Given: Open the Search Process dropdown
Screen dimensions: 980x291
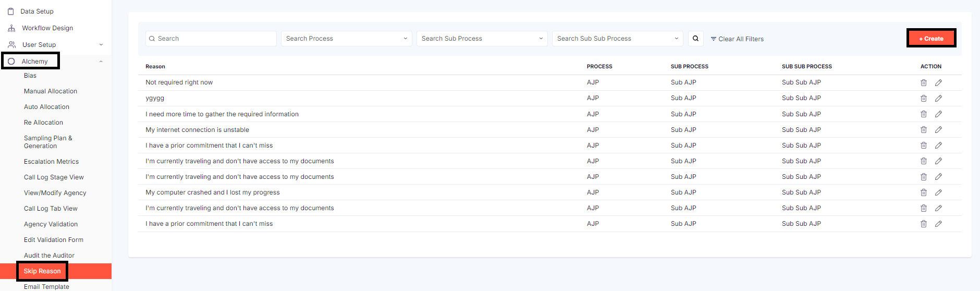Looking at the screenshot, I should [346, 39].
